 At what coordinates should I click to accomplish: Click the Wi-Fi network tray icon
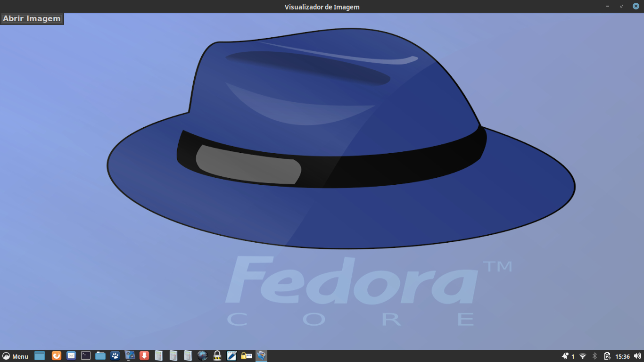(583, 356)
